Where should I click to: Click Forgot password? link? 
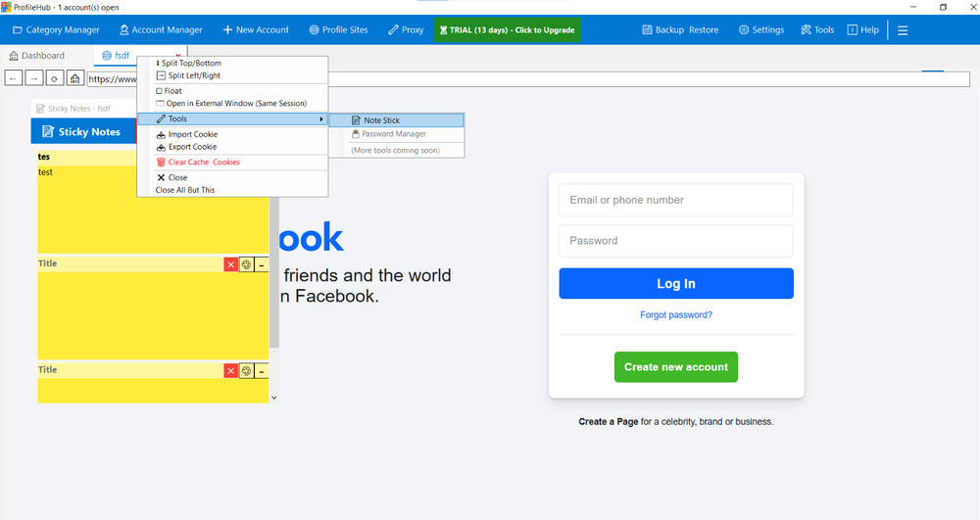pos(675,315)
